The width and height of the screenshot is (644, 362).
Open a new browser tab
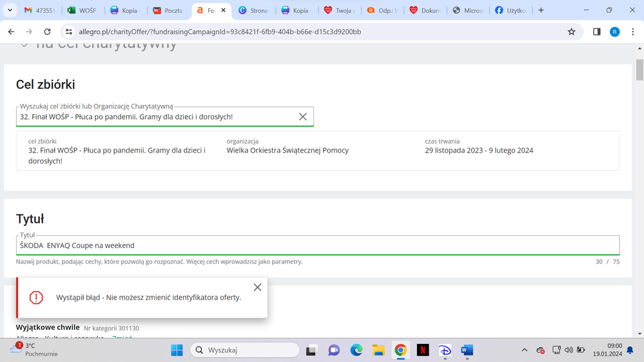coord(541,10)
